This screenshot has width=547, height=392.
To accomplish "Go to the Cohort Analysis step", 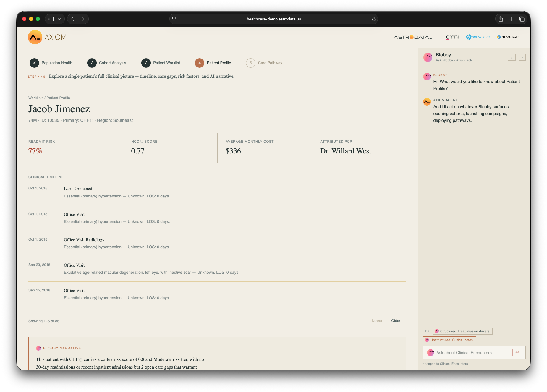I will click(107, 63).
